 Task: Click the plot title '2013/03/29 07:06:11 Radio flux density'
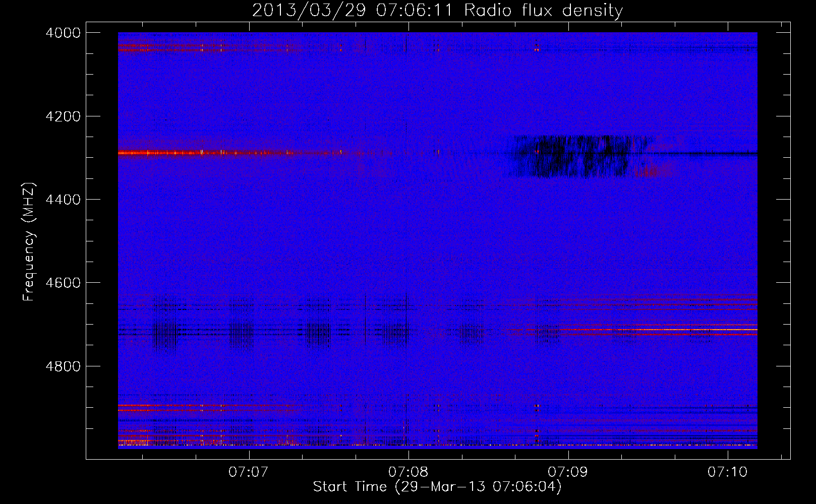click(437, 10)
